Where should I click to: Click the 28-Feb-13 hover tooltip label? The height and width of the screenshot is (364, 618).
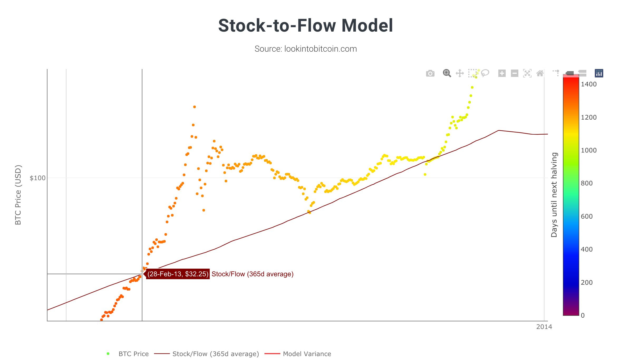(x=178, y=274)
